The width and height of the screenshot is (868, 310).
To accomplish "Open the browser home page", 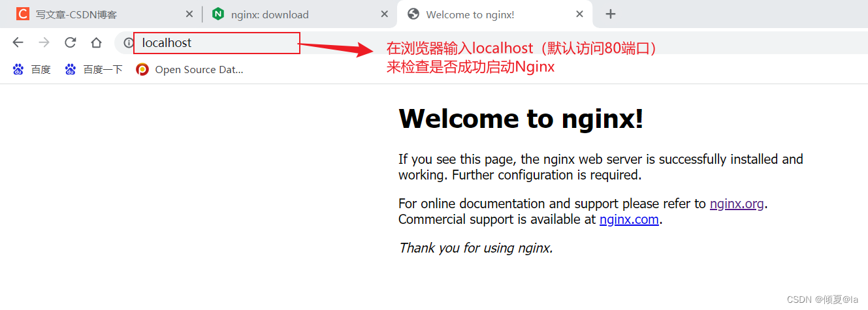I will click(x=96, y=42).
